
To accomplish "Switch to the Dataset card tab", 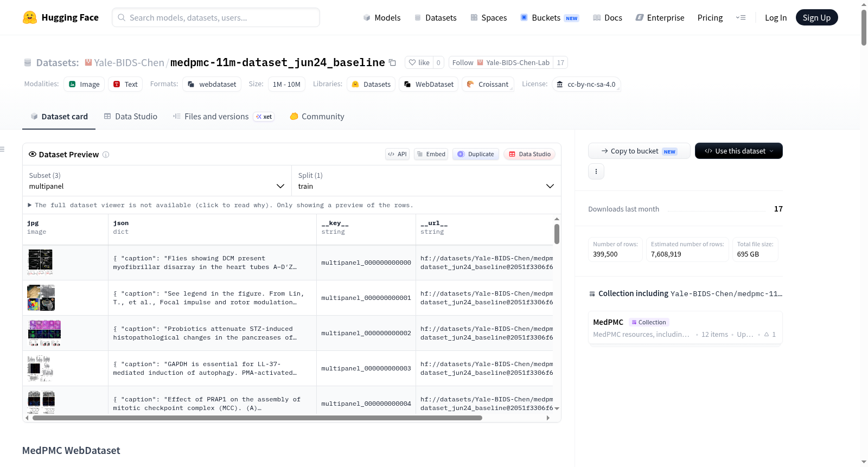I will (x=59, y=117).
